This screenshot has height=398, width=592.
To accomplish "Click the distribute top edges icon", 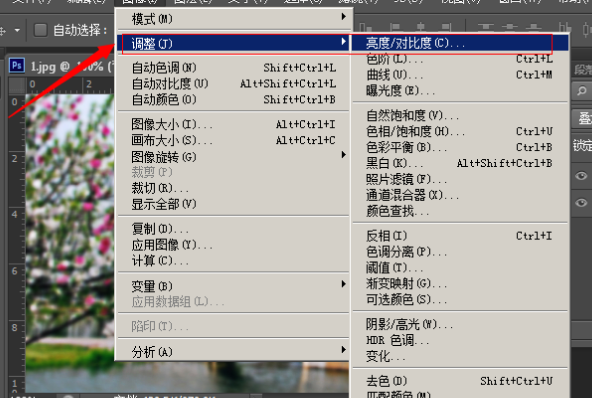I will (x=486, y=27).
